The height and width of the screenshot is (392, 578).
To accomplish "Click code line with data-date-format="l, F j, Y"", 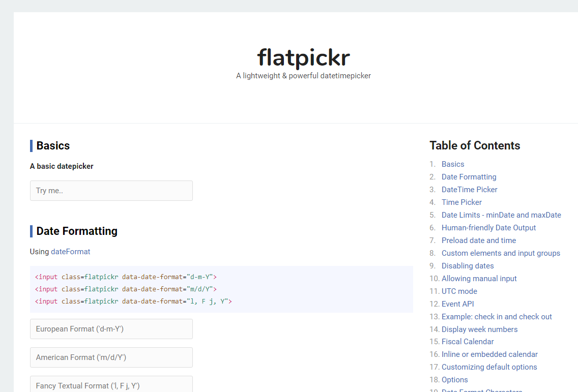I will point(133,301).
